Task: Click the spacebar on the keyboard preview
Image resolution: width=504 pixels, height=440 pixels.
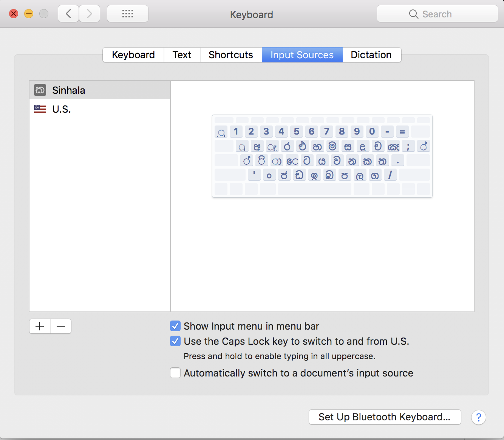Action: pyautogui.click(x=315, y=189)
